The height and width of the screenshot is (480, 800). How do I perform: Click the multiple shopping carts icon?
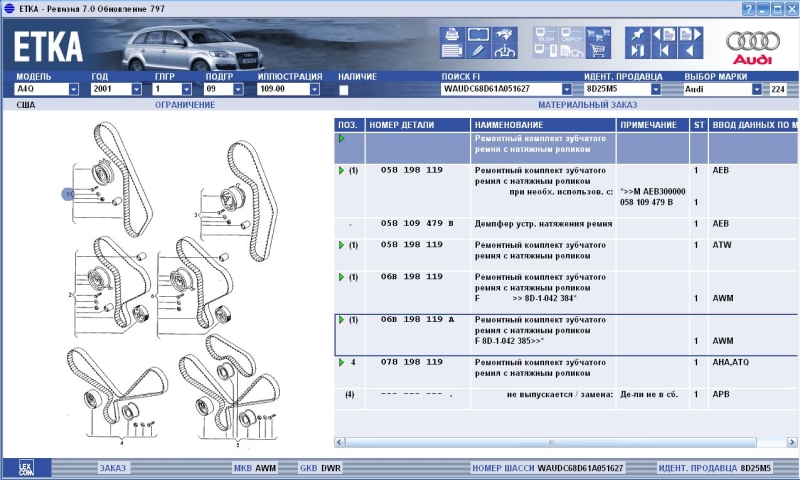click(598, 34)
